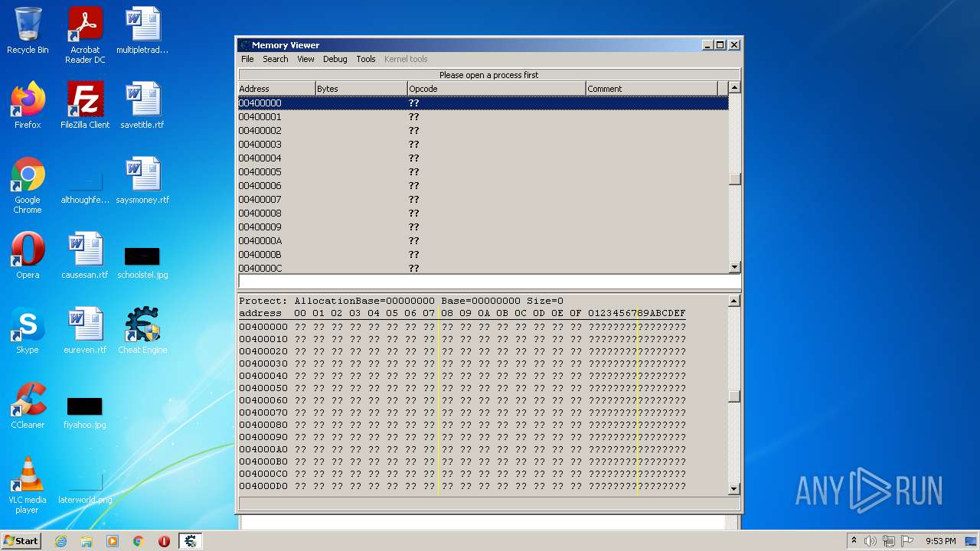The width and height of the screenshot is (980, 551).
Task: Open the multipletrad Word document icon
Action: point(142,31)
